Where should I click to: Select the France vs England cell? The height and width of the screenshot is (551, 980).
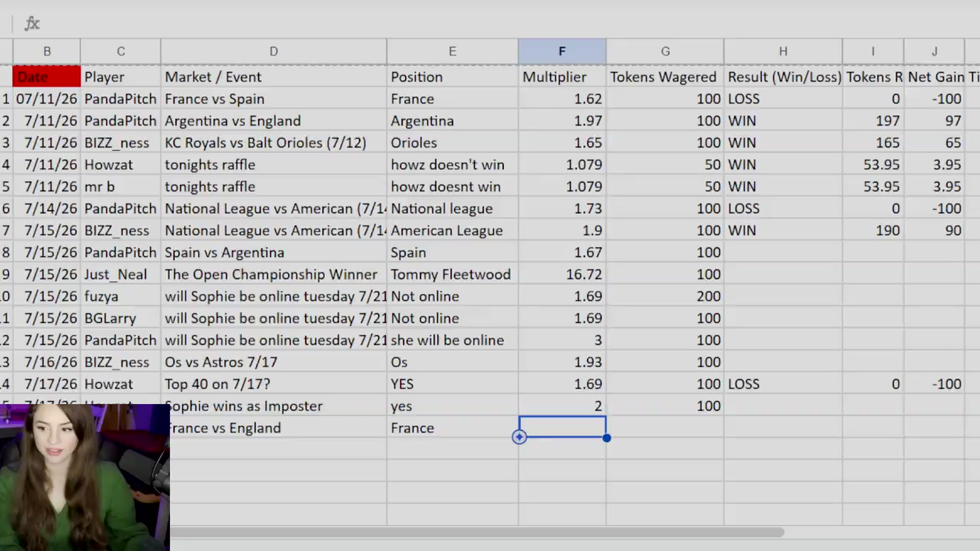point(278,428)
